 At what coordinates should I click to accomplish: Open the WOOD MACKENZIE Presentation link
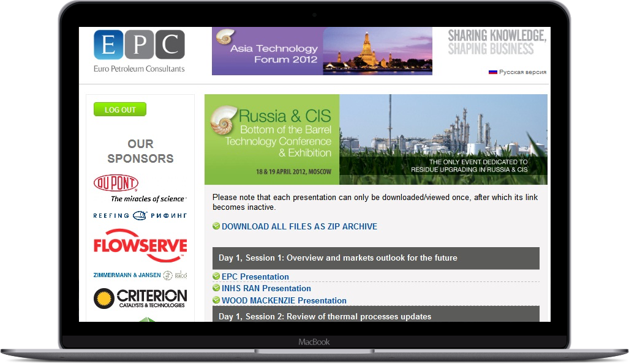(284, 300)
